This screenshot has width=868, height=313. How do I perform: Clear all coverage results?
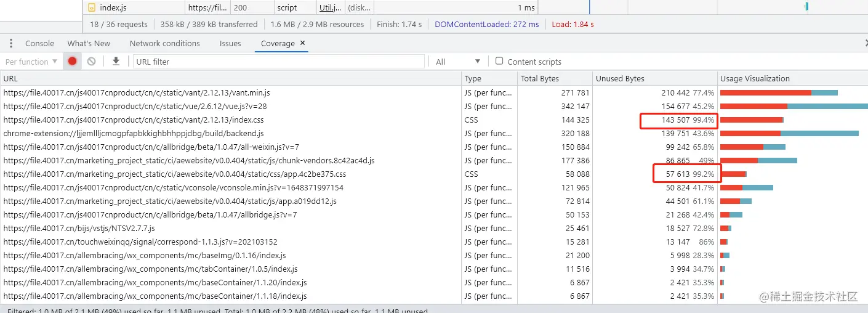click(x=91, y=62)
